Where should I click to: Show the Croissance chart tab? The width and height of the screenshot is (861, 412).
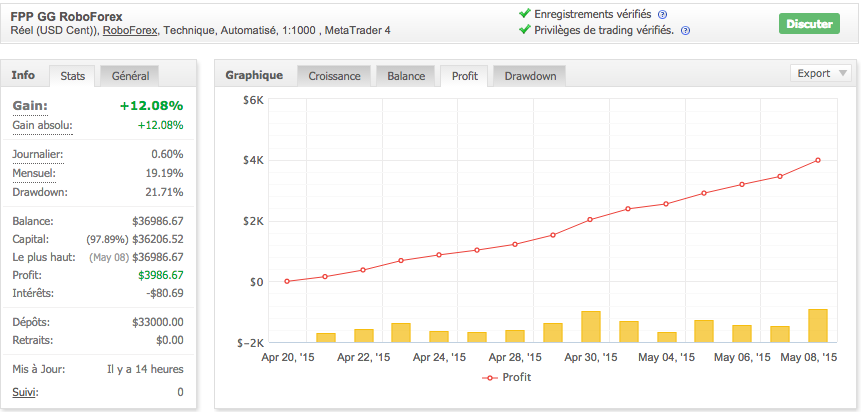coord(335,76)
